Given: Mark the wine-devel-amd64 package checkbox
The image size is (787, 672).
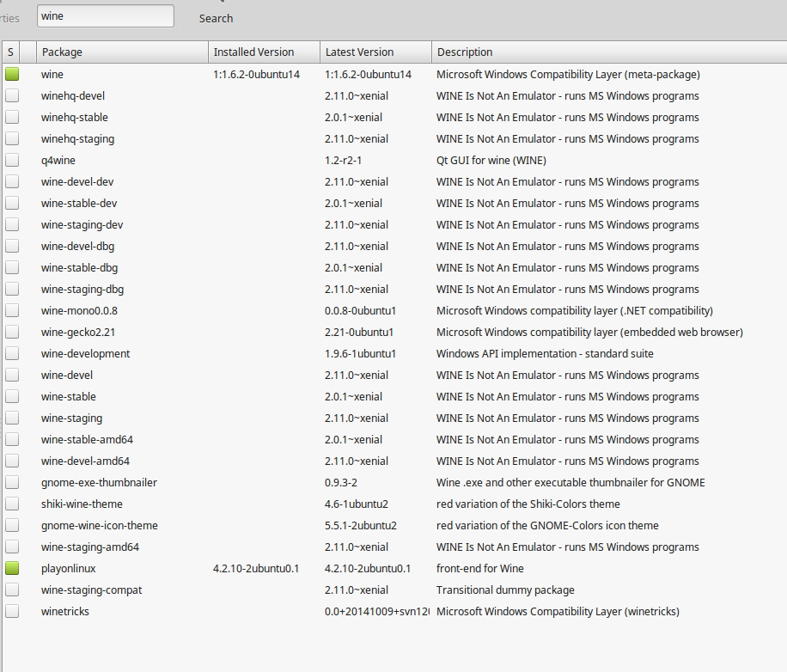Looking at the screenshot, I should (12, 461).
